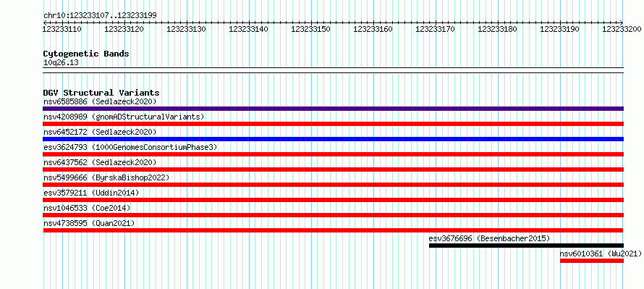The height and width of the screenshot is (289, 644).
Task: Click the esv3579211 (Uddin2014) label
Action: (91, 193)
